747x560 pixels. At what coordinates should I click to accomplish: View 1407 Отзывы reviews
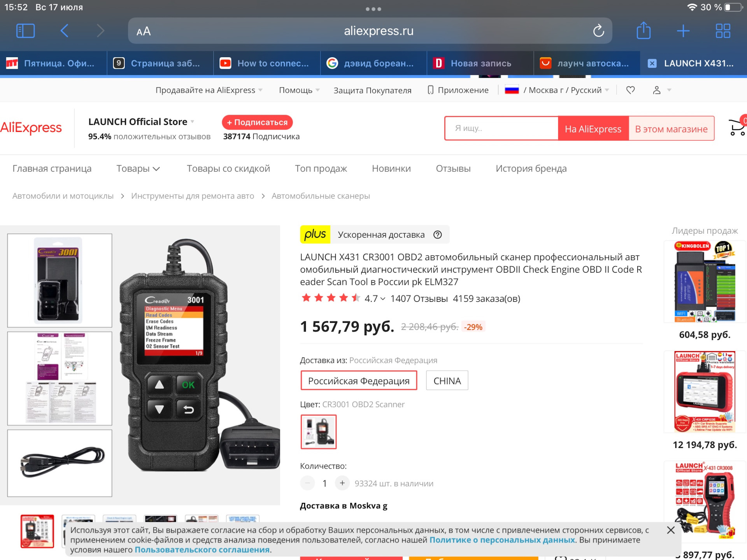(x=419, y=299)
